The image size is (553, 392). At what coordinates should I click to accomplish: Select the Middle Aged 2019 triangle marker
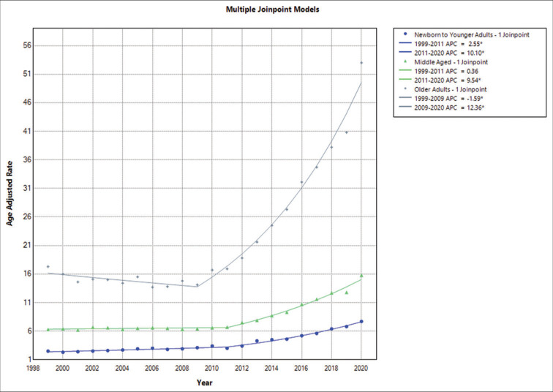pos(346,293)
